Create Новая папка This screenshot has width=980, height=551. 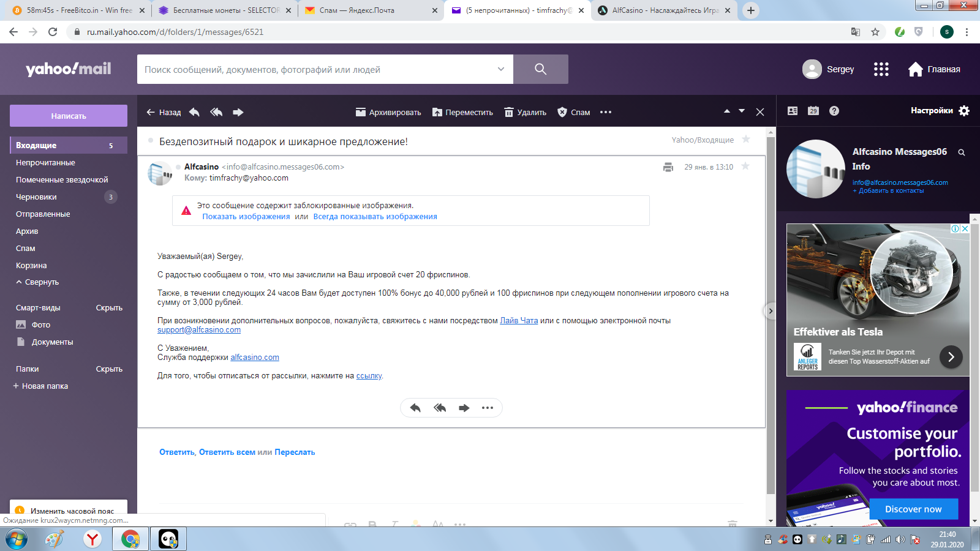pos(40,386)
